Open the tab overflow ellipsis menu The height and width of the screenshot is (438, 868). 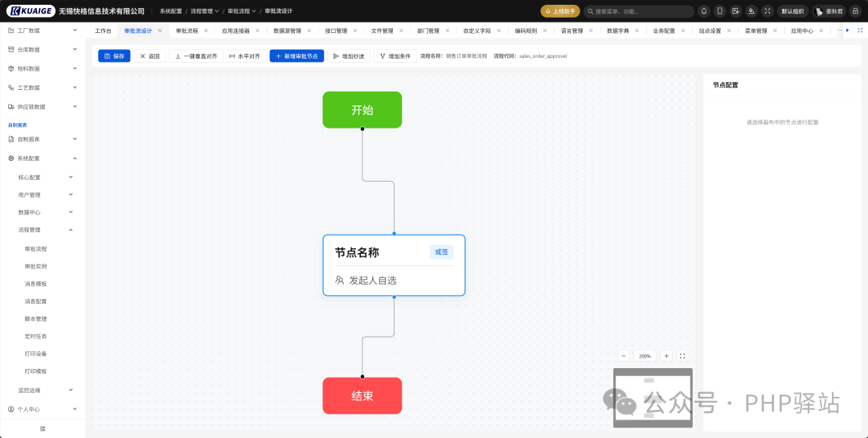841,31
